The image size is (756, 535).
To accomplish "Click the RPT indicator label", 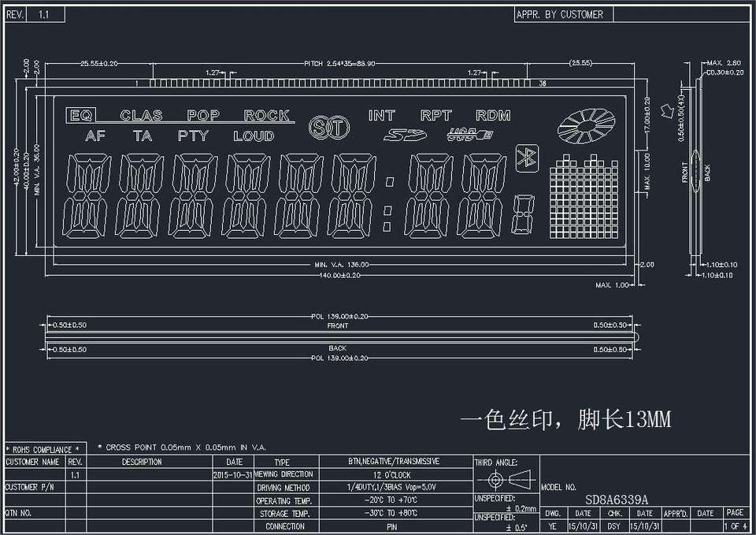I will click(x=435, y=115).
